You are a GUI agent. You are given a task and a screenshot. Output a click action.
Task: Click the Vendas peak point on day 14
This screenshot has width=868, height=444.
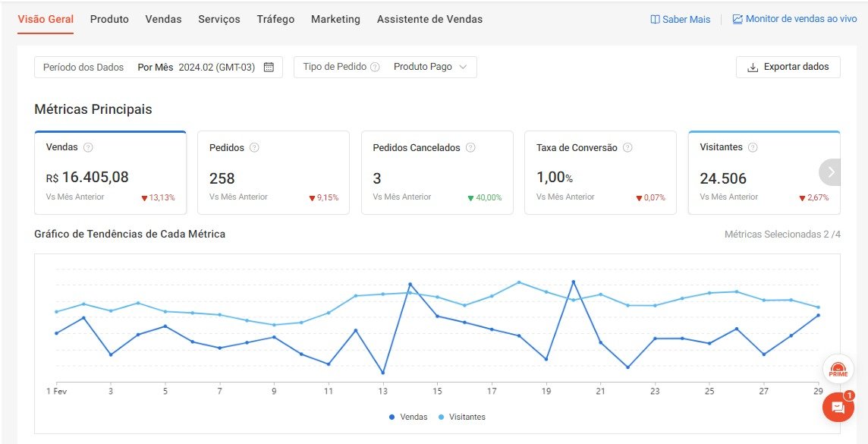tap(410, 285)
